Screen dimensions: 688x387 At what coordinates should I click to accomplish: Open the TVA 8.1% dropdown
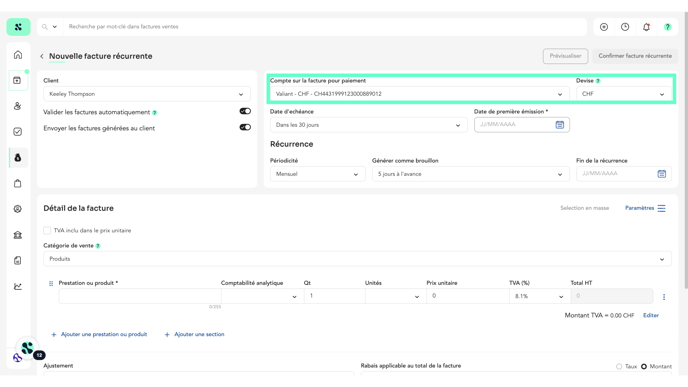(x=539, y=296)
